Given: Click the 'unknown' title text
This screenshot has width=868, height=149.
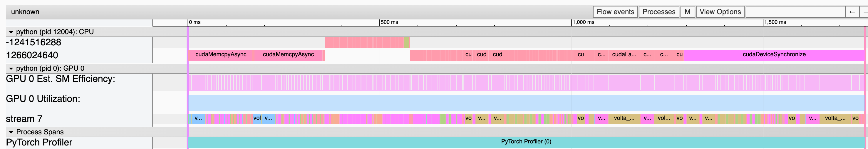Looking at the screenshot, I should (x=25, y=12).
